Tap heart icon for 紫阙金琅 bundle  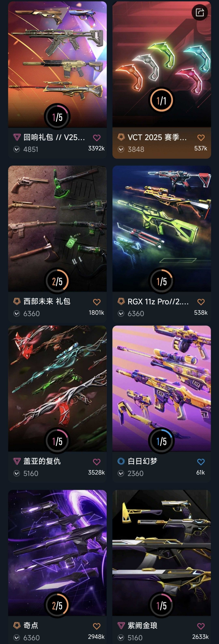pyautogui.click(x=201, y=626)
